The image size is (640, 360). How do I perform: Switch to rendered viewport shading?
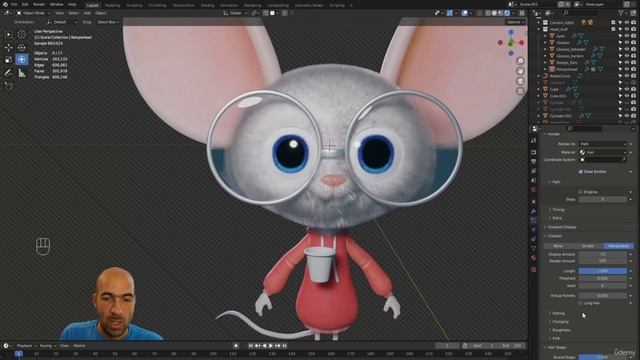(x=507, y=13)
